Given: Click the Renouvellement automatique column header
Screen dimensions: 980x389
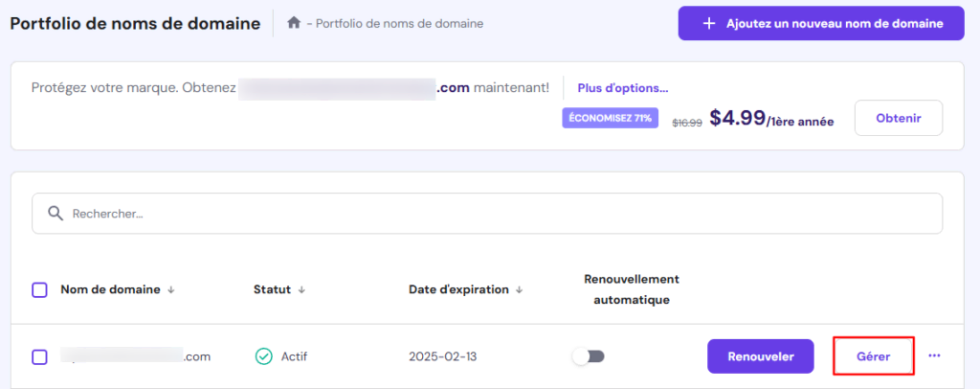Looking at the screenshot, I should pos(631,289).
